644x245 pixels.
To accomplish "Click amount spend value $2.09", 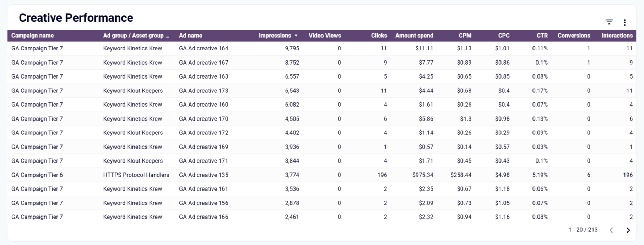I will tap(426, 203).
